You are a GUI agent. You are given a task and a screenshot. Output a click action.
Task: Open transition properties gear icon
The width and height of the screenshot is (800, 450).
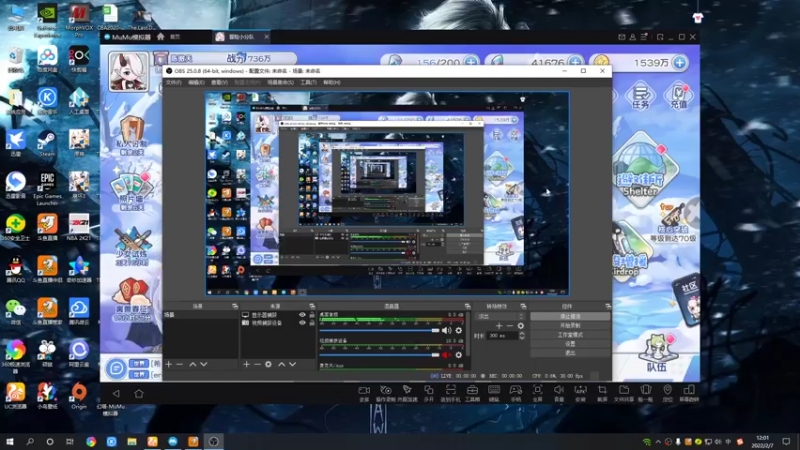point(520,326)
